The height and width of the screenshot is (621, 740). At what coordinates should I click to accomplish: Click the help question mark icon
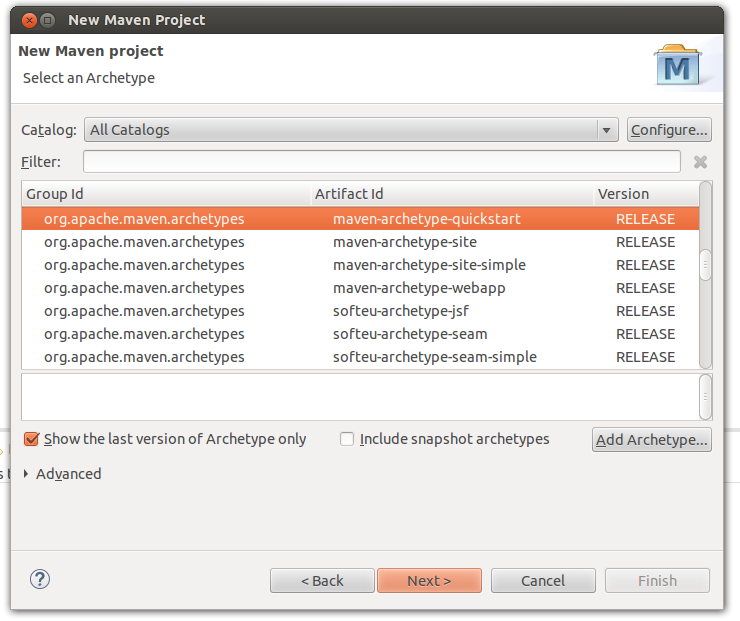tap(40, 579)
